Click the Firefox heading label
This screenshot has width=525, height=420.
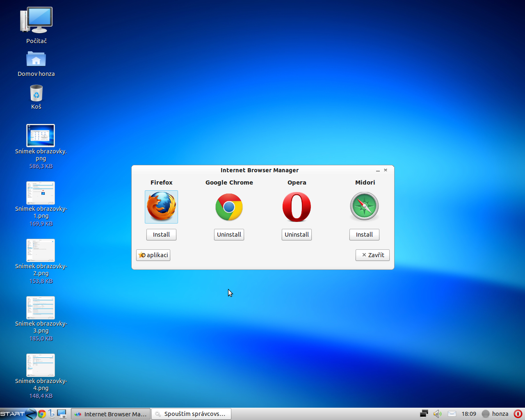click(x=161, y=183)
